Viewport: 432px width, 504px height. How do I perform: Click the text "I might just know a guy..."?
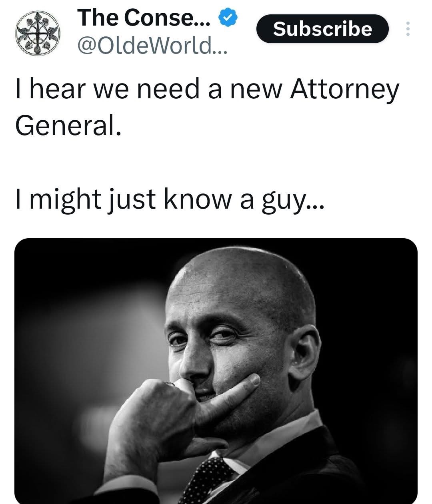point(170,200)
